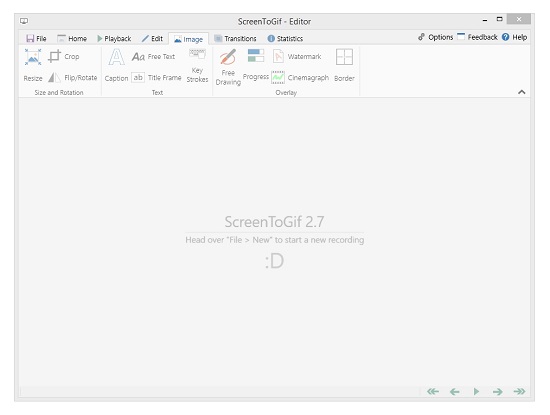Add a Progress overlay

click(x=256, y=65)
